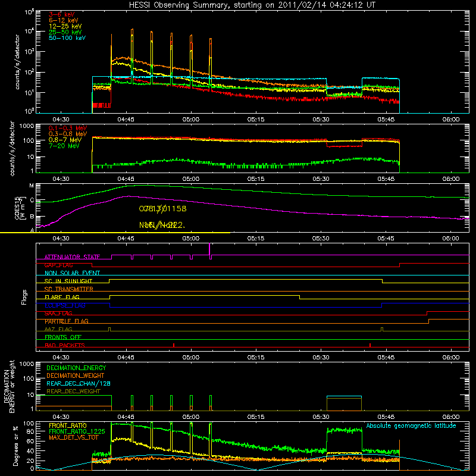
Task: Click the 05:15 tick label under top plot
Action: (x=256, y=120)
